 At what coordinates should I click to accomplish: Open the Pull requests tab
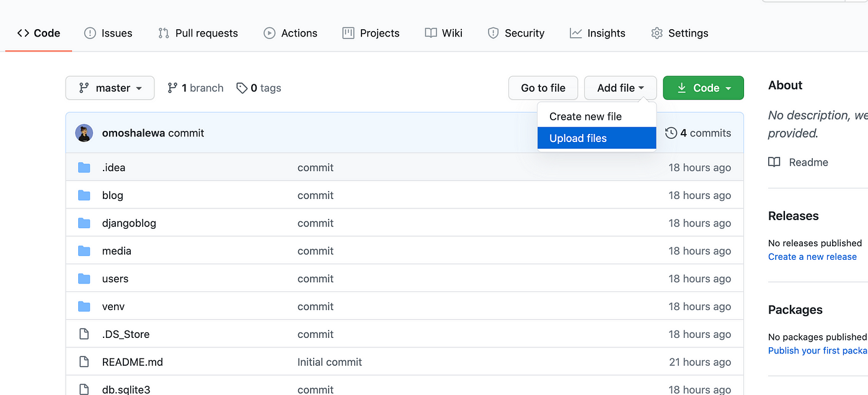[198, 33]
